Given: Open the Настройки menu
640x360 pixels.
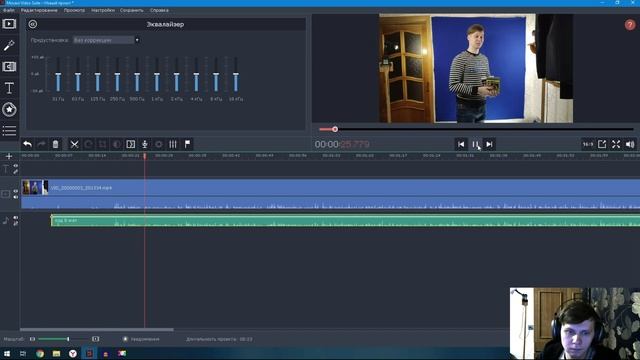Looking at the screenshot, I should tap(103, 10).
